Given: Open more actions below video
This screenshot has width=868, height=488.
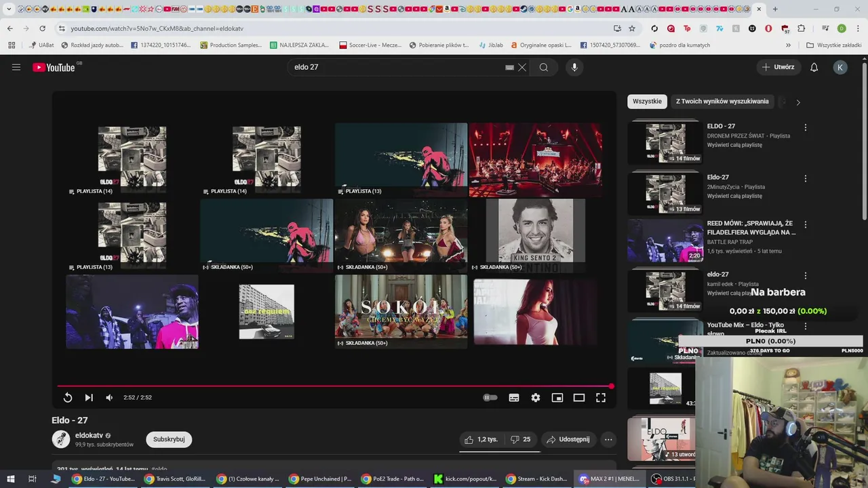Looking at the screenshot, I should [608, 439].
